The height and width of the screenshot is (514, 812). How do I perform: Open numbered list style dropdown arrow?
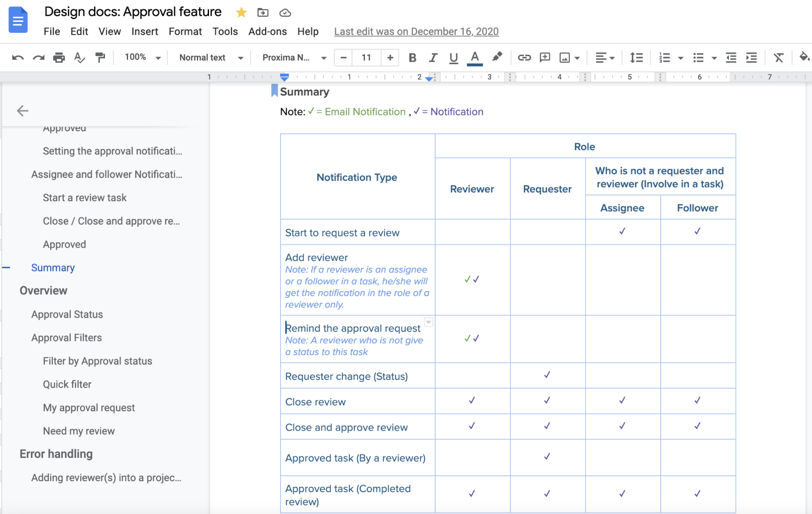pyautogui.click(x=681, y=58)
